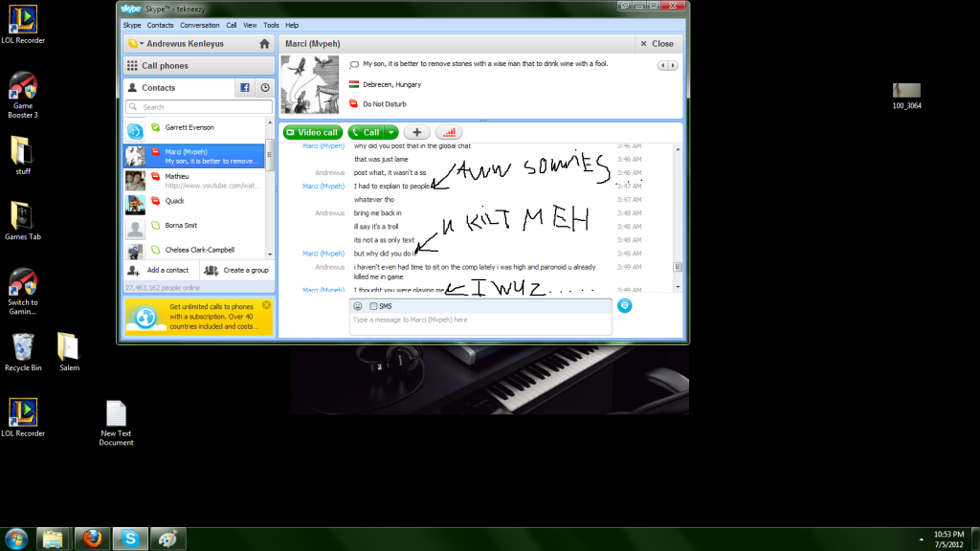The height and width of the screenshot is (551, 980).
Task: Select the 100_3064 image thumbnail
Action: [x=906, y=97]
